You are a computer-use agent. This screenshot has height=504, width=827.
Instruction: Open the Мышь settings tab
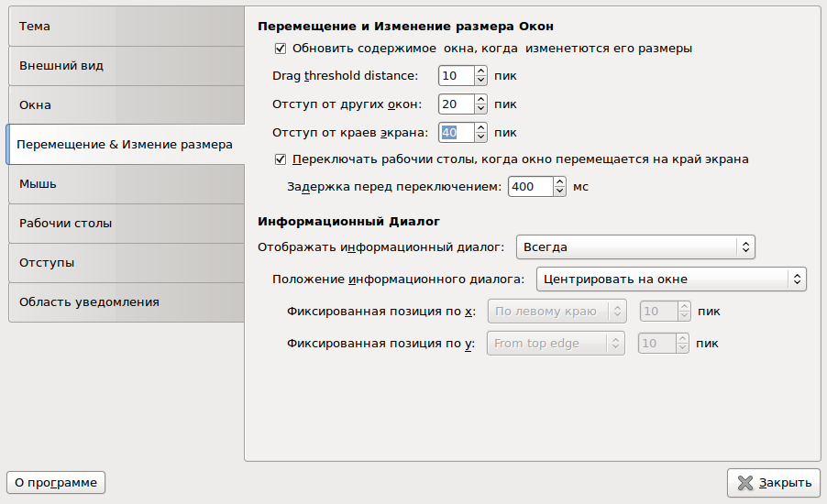(124, 184)
